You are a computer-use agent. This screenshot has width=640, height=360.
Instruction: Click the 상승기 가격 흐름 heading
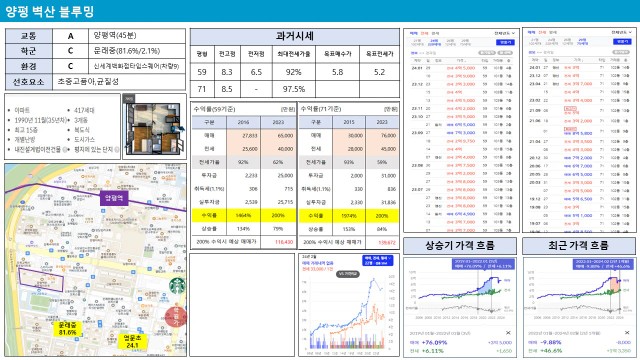coord(460,246)
